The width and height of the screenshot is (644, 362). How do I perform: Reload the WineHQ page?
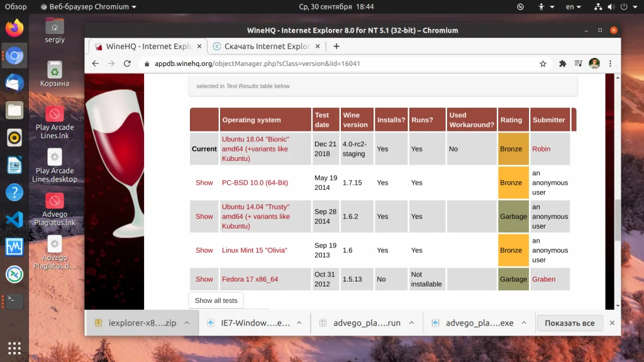pos(127,63)
